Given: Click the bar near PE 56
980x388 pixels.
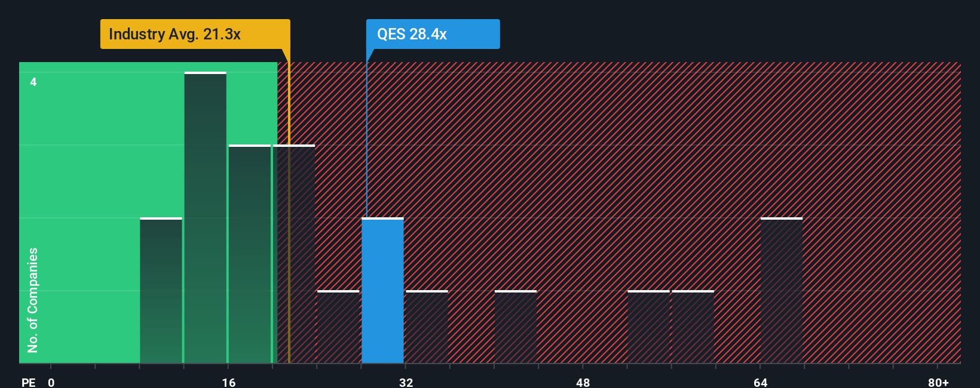Looking at the screenshot, I should click(693, 327).
